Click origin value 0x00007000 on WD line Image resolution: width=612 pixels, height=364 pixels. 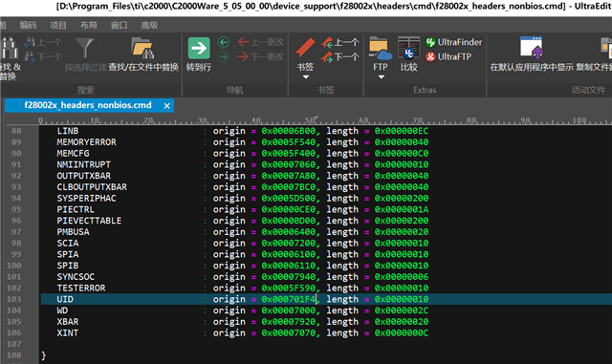tap(289, 310)
